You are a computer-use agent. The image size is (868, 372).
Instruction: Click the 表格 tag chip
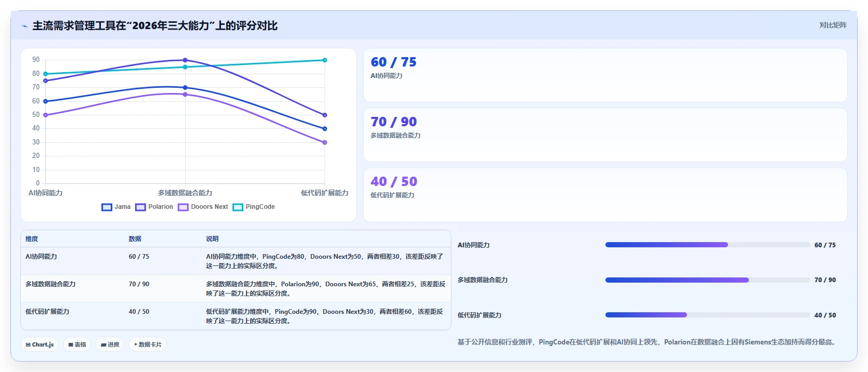tap(77, 344)
